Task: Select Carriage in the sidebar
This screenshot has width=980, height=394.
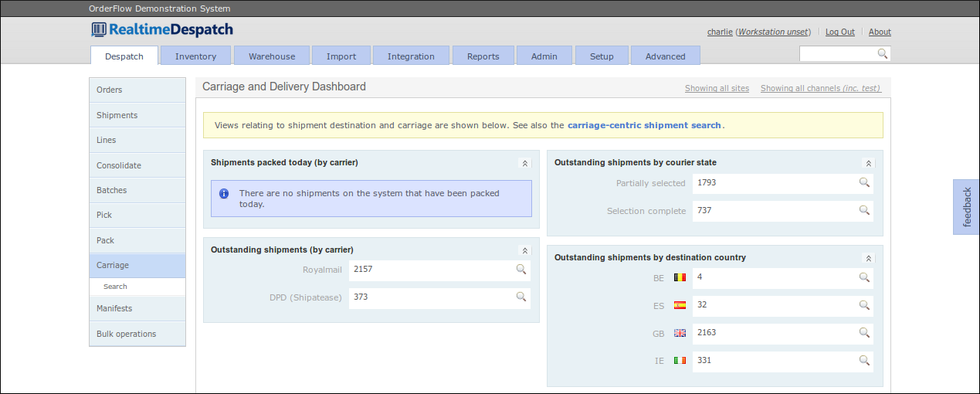Action: point(137,265)
